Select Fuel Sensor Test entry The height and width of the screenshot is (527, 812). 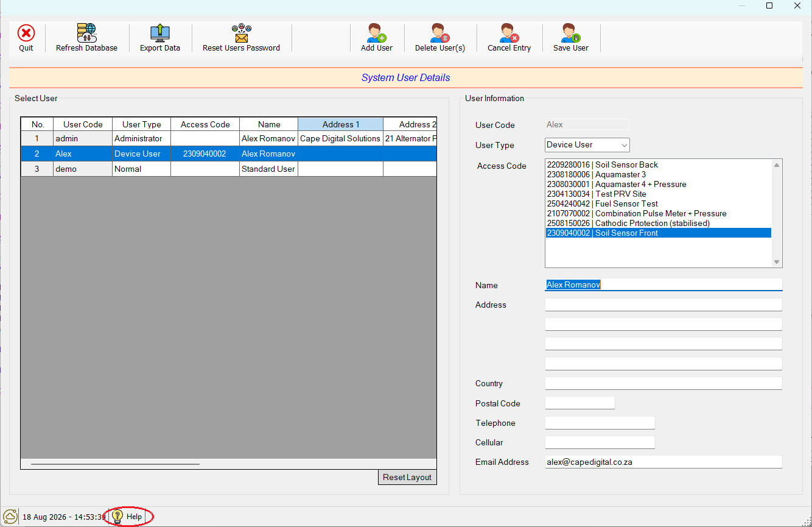click(659, 203)
